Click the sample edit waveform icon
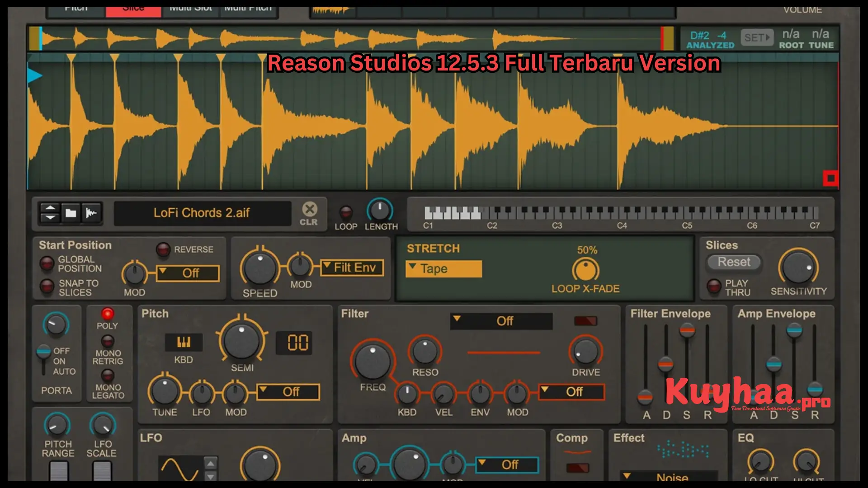This screenshot has height=488, width=868. point(92,213)
